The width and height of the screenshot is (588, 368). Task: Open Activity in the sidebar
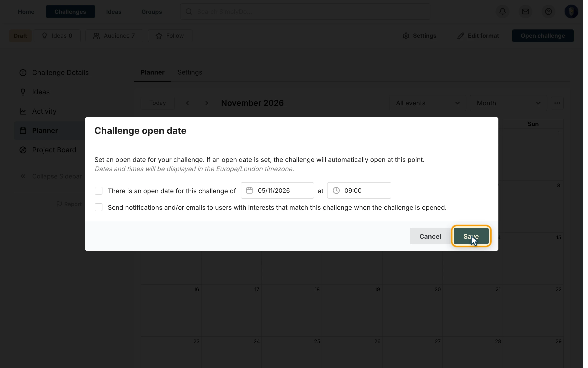coord(38,111)
